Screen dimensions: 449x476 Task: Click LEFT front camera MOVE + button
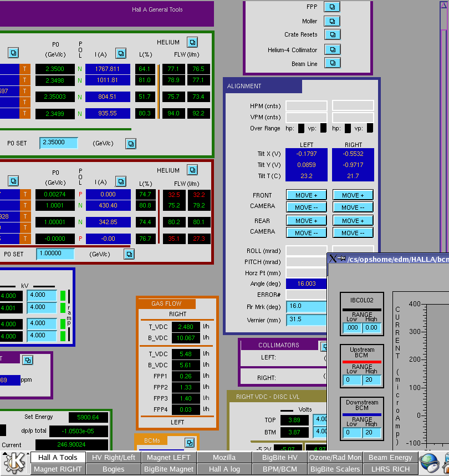(x=307, y=195)
